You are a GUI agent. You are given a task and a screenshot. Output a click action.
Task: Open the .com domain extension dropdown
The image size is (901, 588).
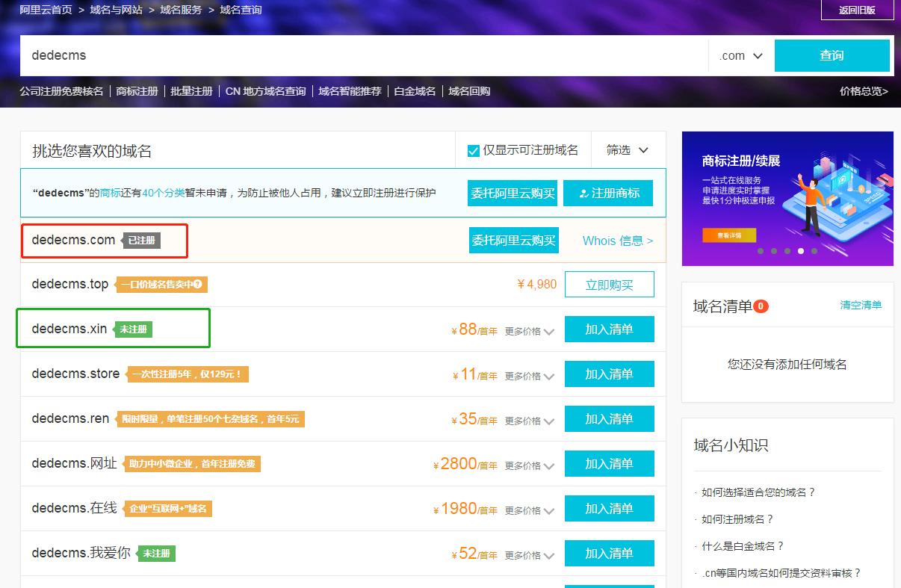pos(739,55)
